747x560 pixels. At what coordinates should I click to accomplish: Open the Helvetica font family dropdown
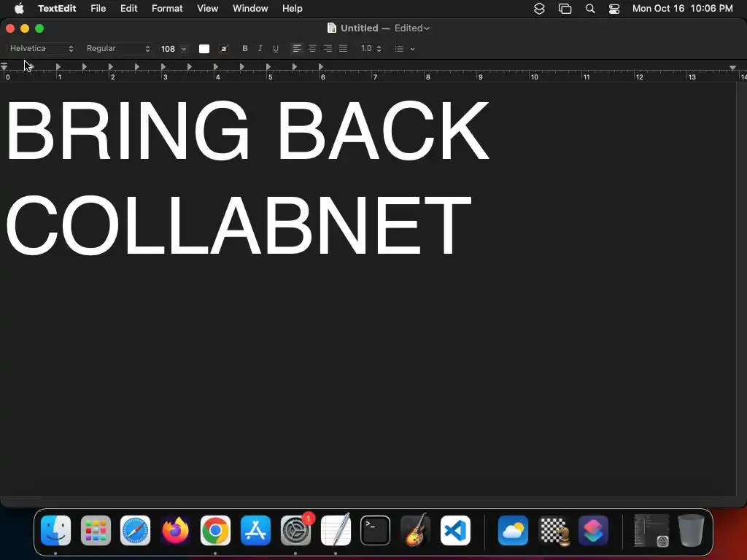(x=42, y=49)
